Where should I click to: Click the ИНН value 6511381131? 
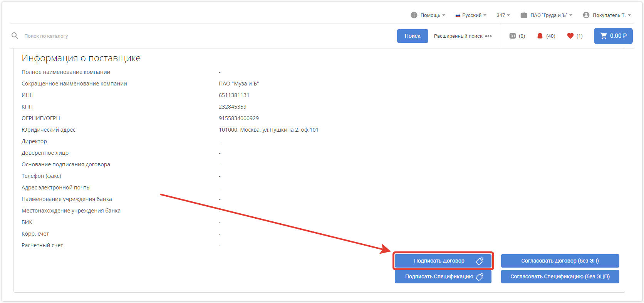click(x=234, y=95)
